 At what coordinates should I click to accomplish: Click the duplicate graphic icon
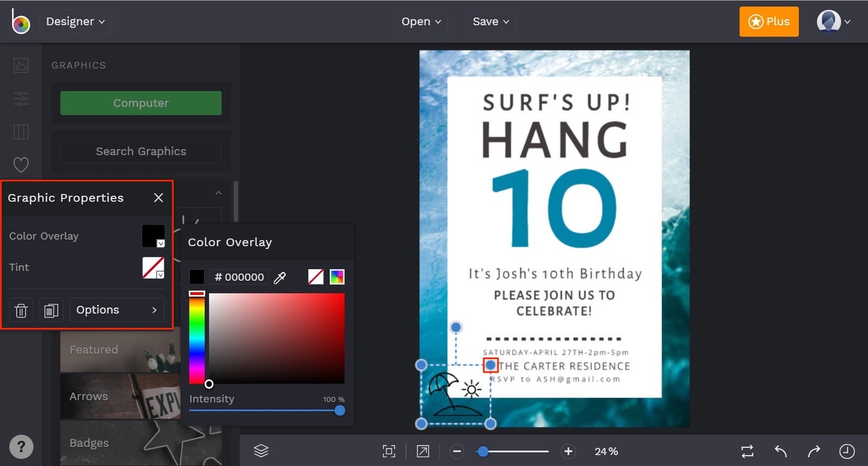pos(51,310)
